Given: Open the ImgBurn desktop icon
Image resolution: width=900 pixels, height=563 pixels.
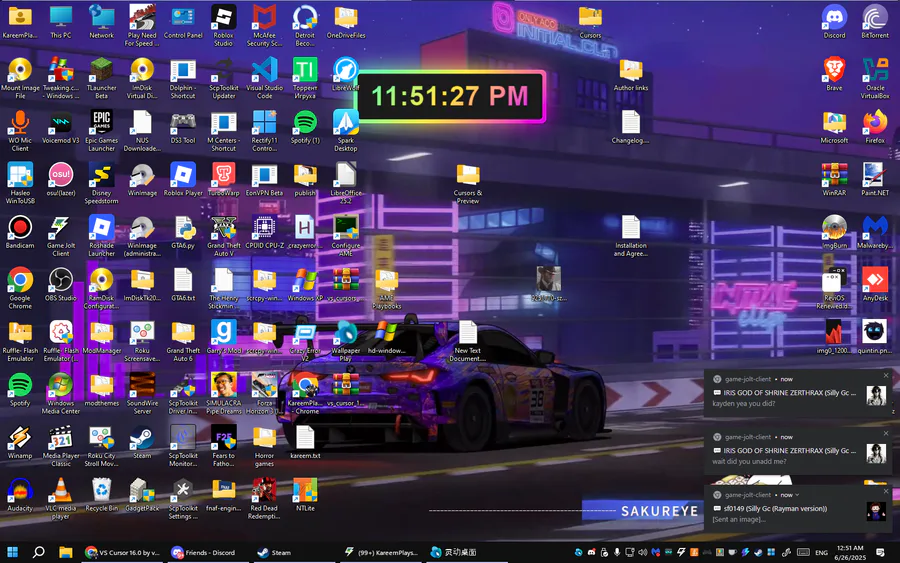Looking at the screenshot, I should click(834, 232).
